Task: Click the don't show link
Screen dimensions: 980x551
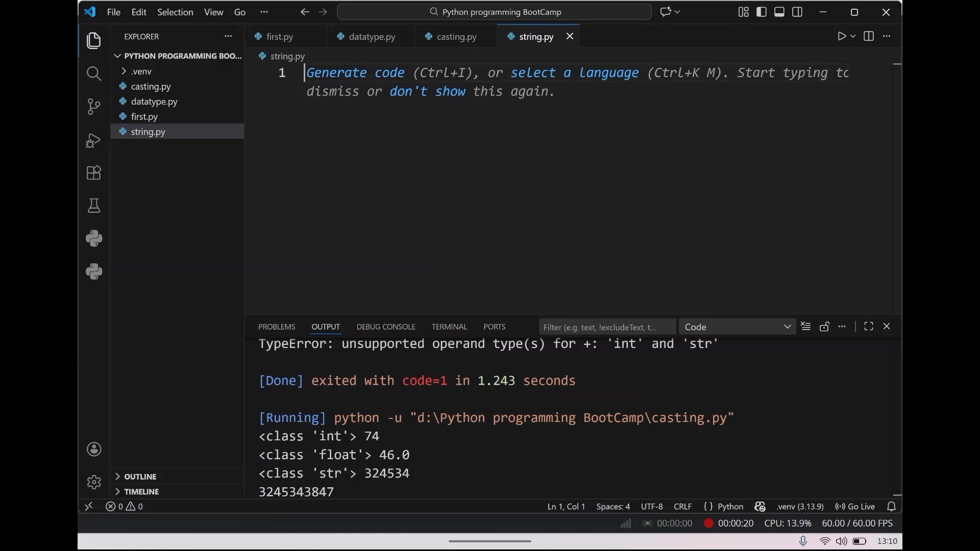Action: click(427, 92)
